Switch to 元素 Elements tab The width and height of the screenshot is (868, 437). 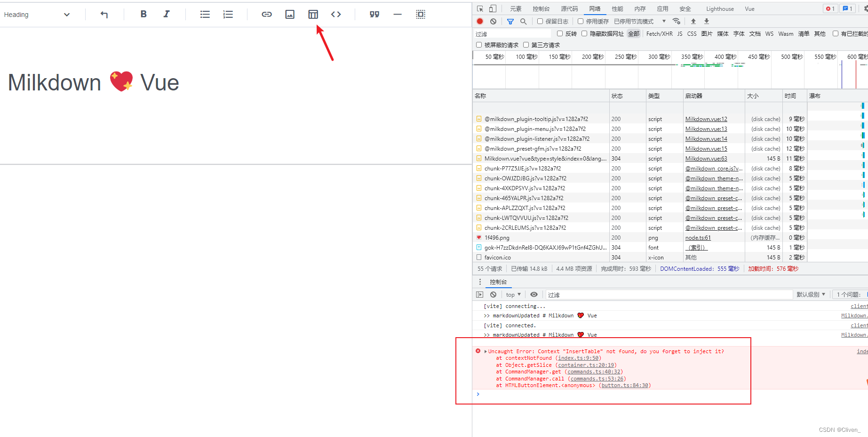pos(516,9)
